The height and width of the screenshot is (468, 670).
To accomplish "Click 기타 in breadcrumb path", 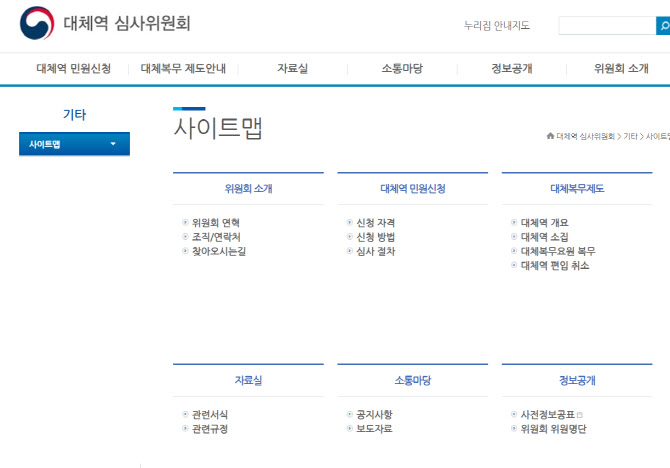I will (x=630, y=136).
